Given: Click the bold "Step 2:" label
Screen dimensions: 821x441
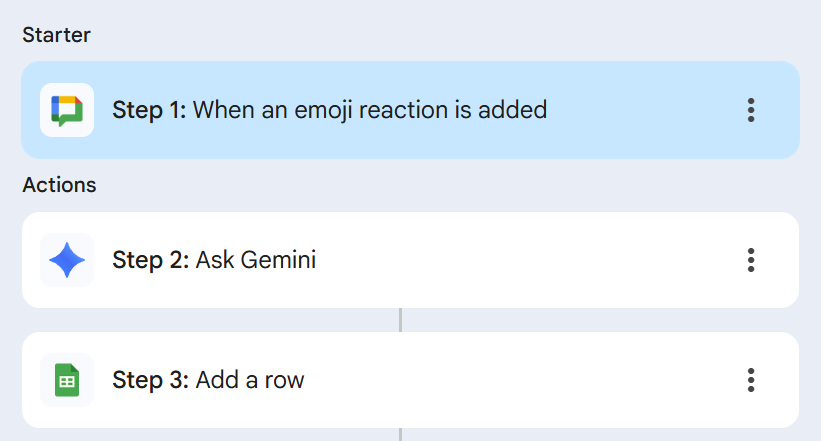Looking at the screenshot, I should (x=150, y=260).
